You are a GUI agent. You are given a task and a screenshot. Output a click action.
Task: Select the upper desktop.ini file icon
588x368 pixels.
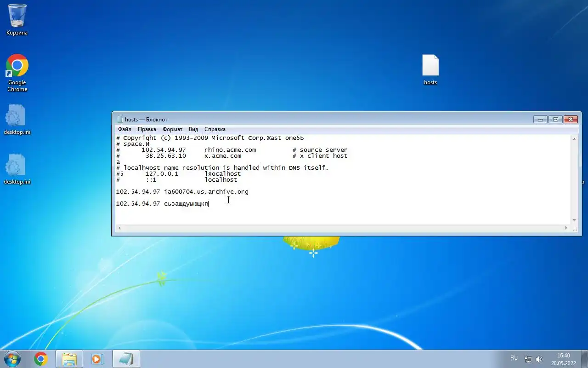point(17,120)
